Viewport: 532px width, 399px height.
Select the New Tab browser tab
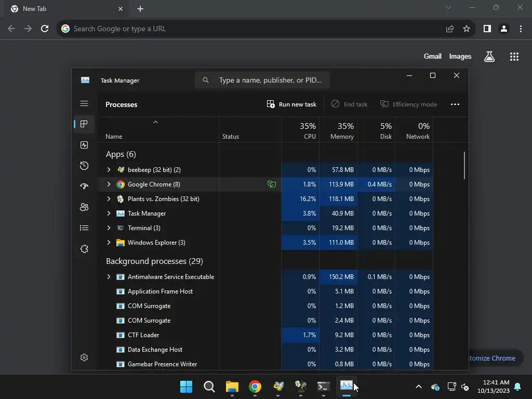coord(66,9)
